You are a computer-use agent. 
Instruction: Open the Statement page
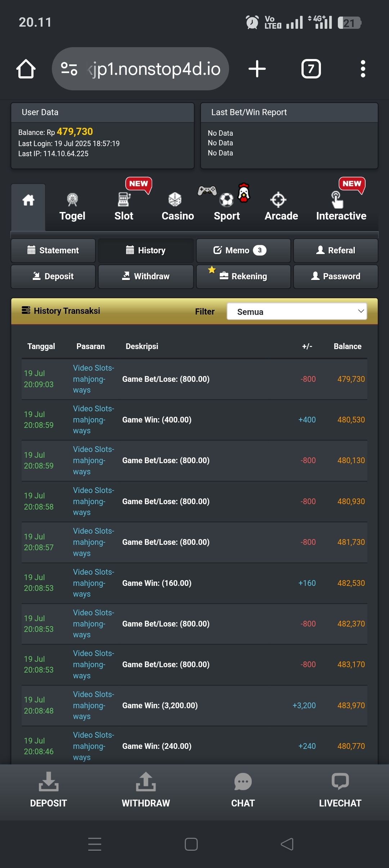pyautogui.click(x=53, y=250)
